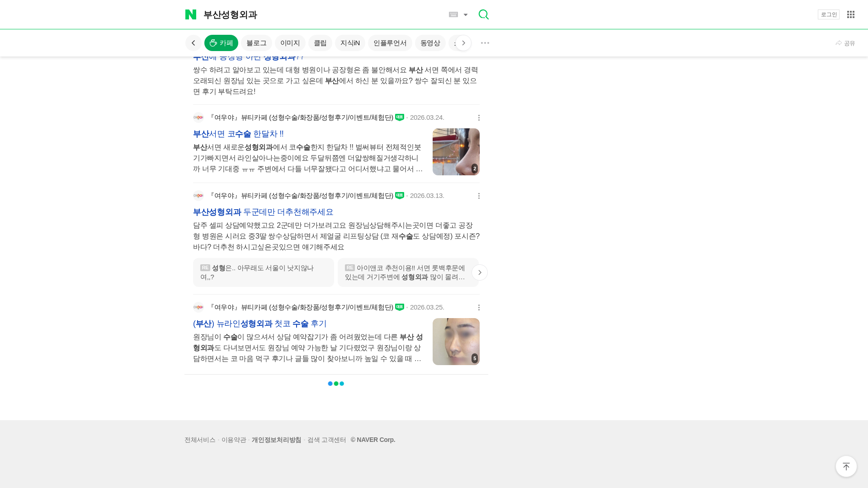Open the 부산서면 코수술 한달차 post
This screenshot has height=488, width=868.
point(238,134)
